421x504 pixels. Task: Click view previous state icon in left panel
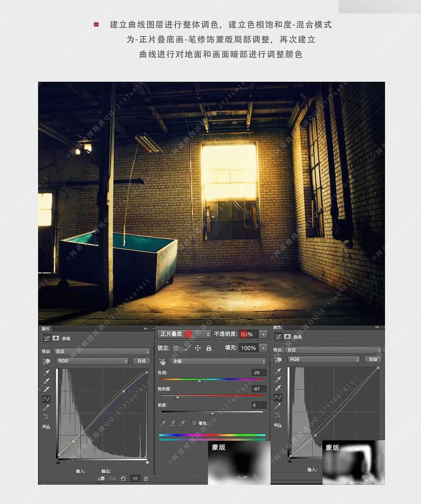112,479
